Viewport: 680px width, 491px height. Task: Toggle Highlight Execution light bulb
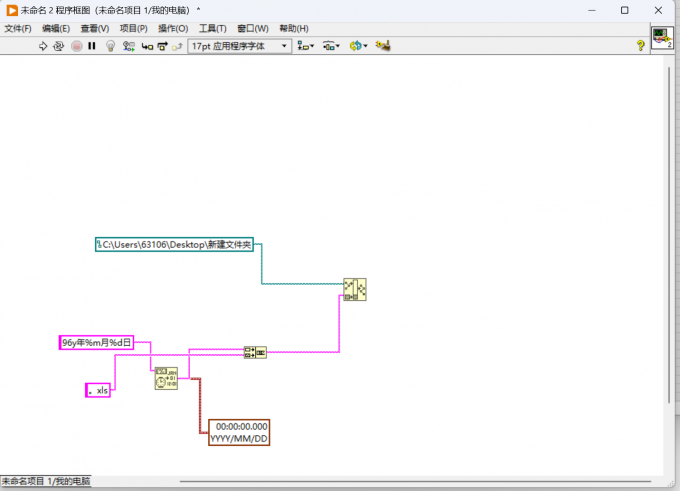[x=111, y=46]
